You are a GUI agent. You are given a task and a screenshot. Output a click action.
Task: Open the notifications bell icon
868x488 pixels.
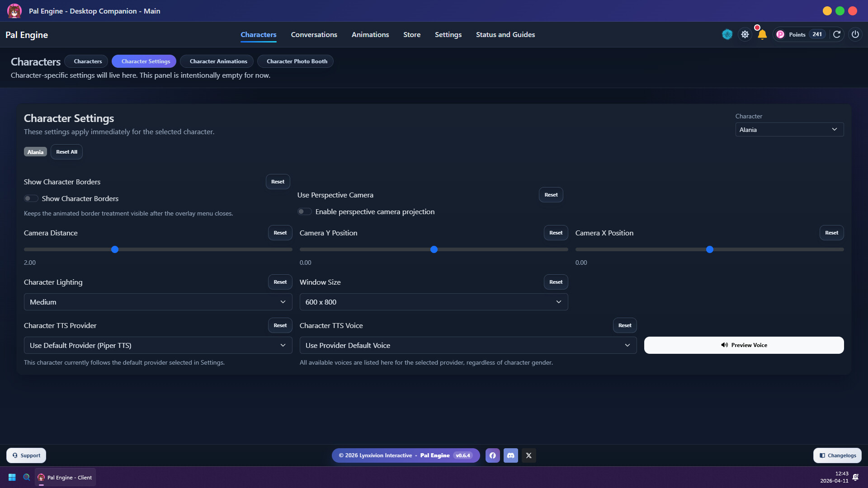[762, 34]
